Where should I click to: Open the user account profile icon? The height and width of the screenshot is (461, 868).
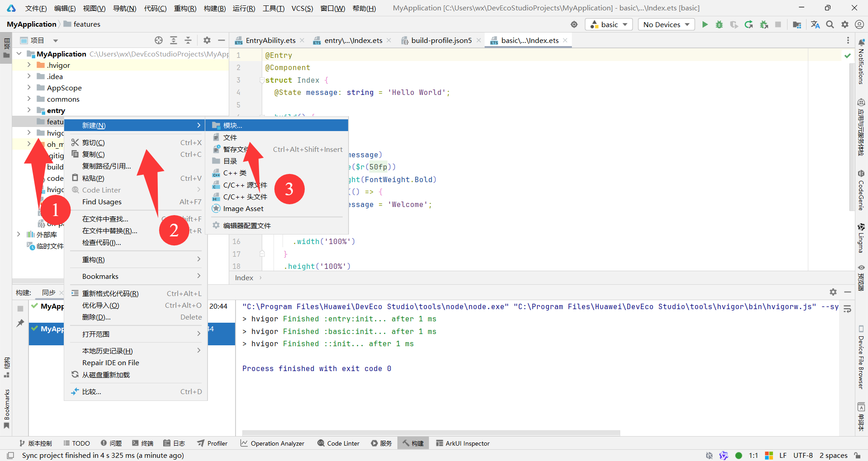click(x=859, y=24)
